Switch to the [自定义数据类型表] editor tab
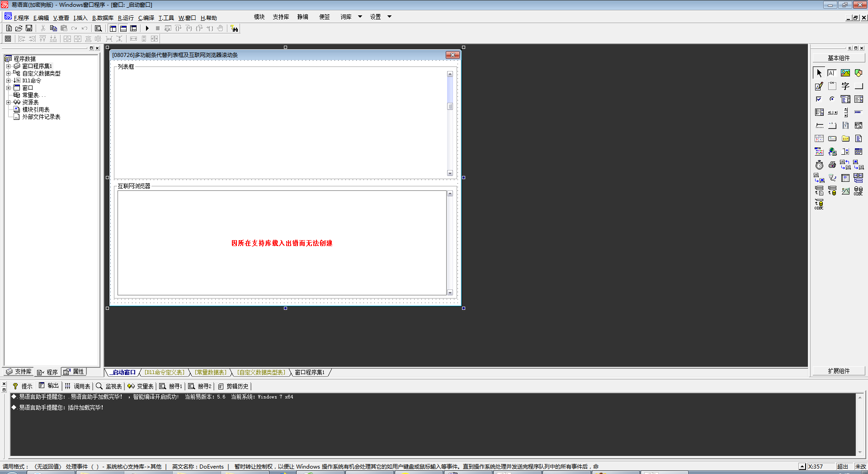 261,373
